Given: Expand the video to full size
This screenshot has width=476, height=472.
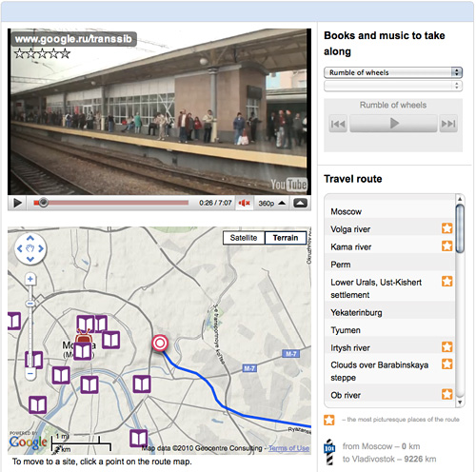Looking at the screenshot, I should pyautogui.click(x=300, y=203).
